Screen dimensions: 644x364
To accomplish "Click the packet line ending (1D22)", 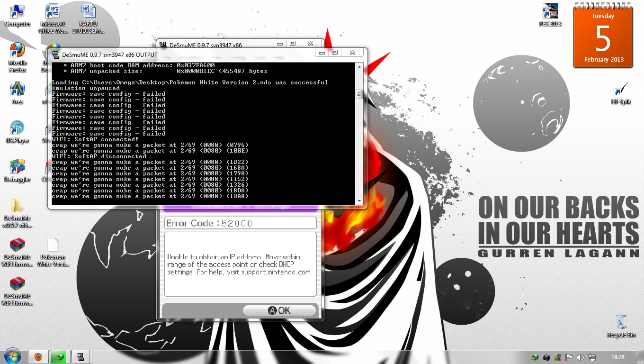I will pyautogui.click(x=150, y=162).
